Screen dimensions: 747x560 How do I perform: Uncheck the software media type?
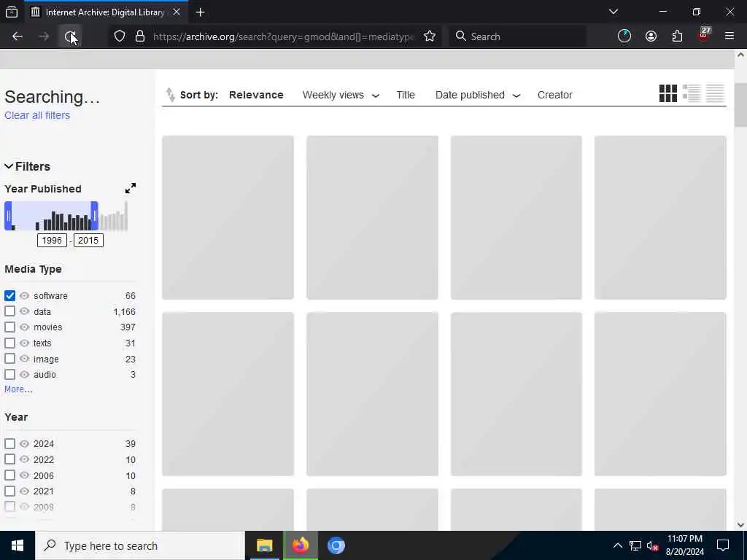tap(9, 296)
